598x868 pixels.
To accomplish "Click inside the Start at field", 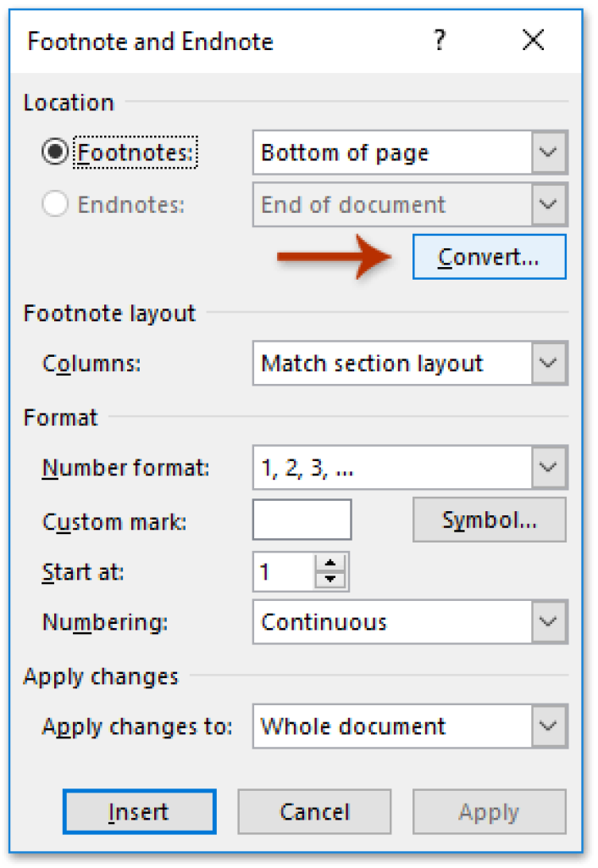I will tap(288, 572).
